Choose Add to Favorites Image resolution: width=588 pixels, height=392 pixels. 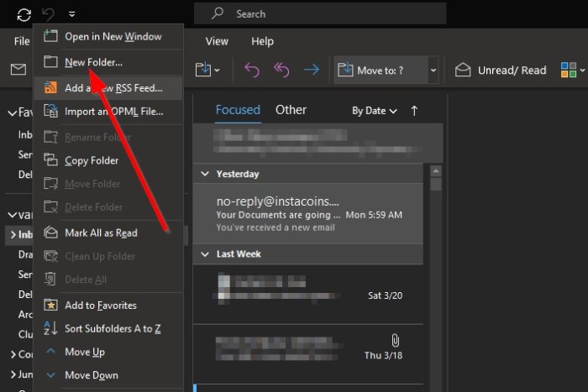pos(108,306)
